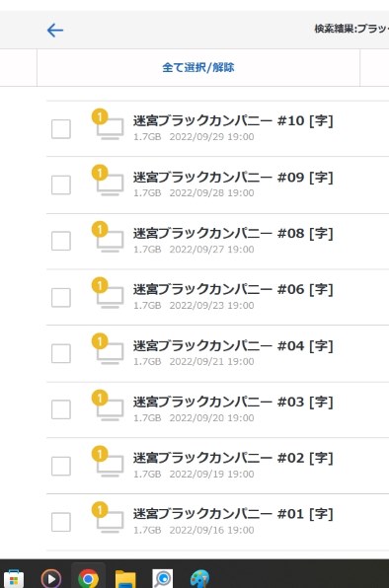Open Google Chrome in the taskbar
This screenshot has height=588, width=389.
tap(88, 578)
